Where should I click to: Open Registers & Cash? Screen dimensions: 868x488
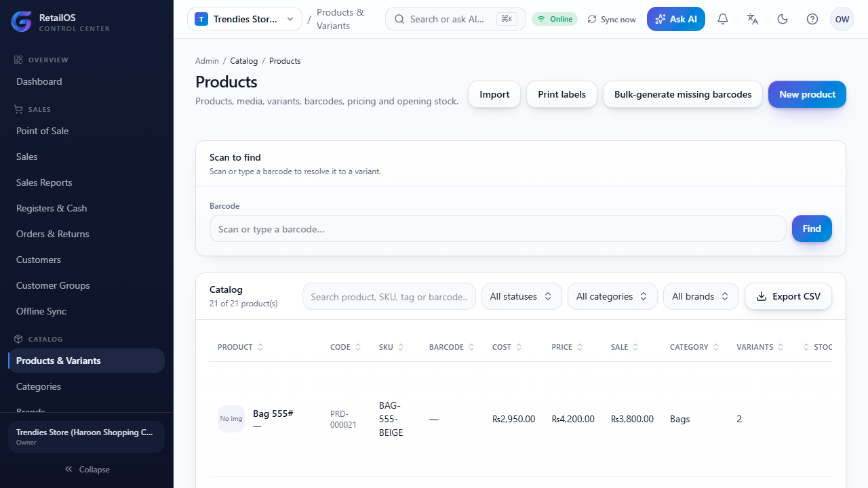87,208
